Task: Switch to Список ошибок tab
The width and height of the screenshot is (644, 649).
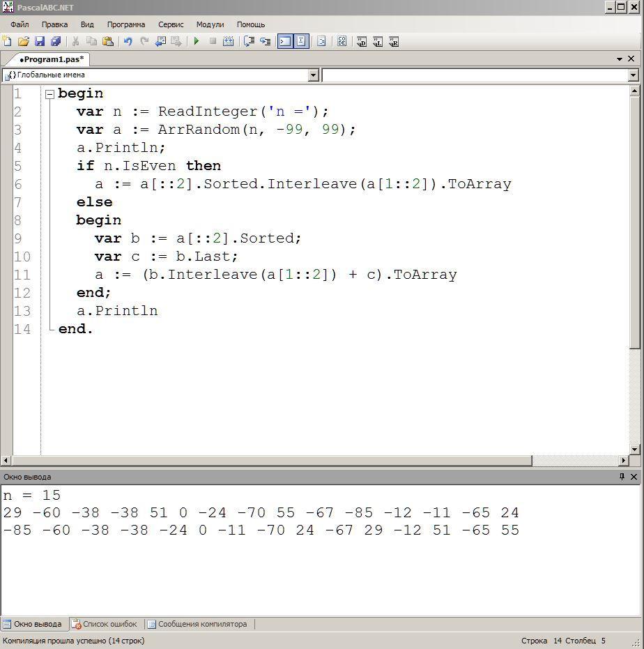Action: [x=105, y=624]
